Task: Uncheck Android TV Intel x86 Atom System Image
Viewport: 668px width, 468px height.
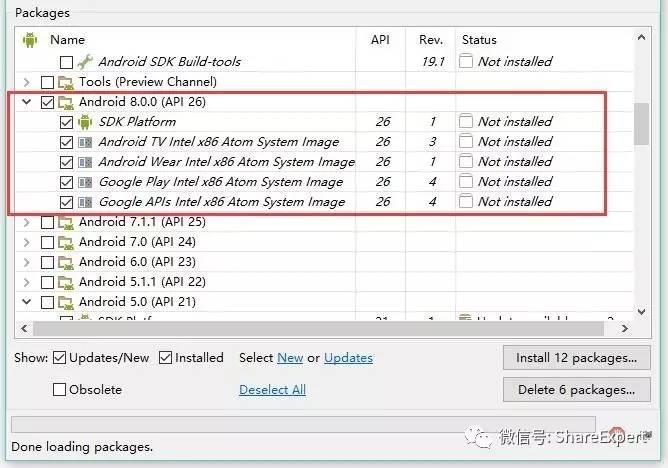Action: 66,142
